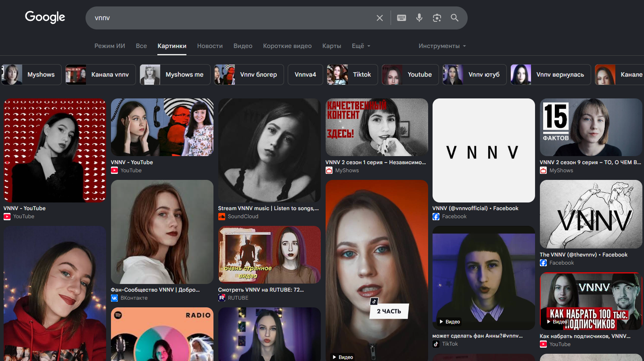Viewport: 644px width, 361px height.
Task: Open the virtual keyboard input tool
Action: pyautogui.click(x=401, y=18)
